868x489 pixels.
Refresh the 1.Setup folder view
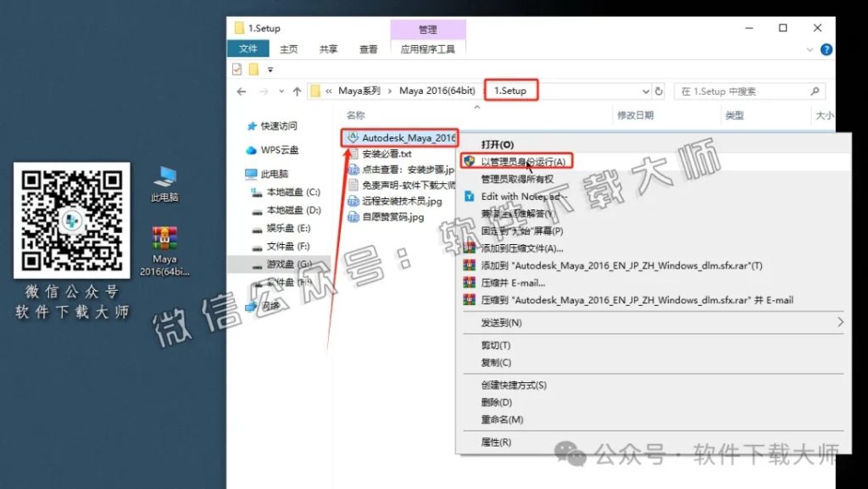click(x=659, y=92)
